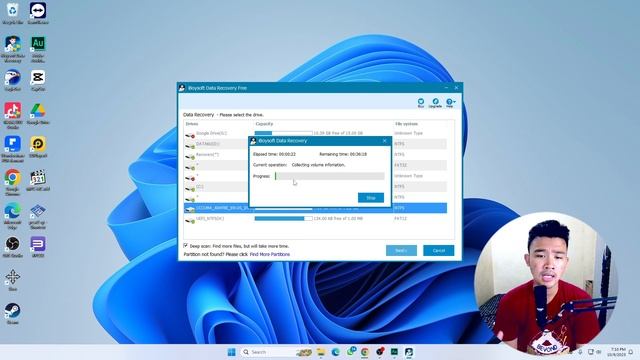Open Microsoft Edge from the taskbar
The height and width of the screenshot is (360, 640).
tap(336, 352)
